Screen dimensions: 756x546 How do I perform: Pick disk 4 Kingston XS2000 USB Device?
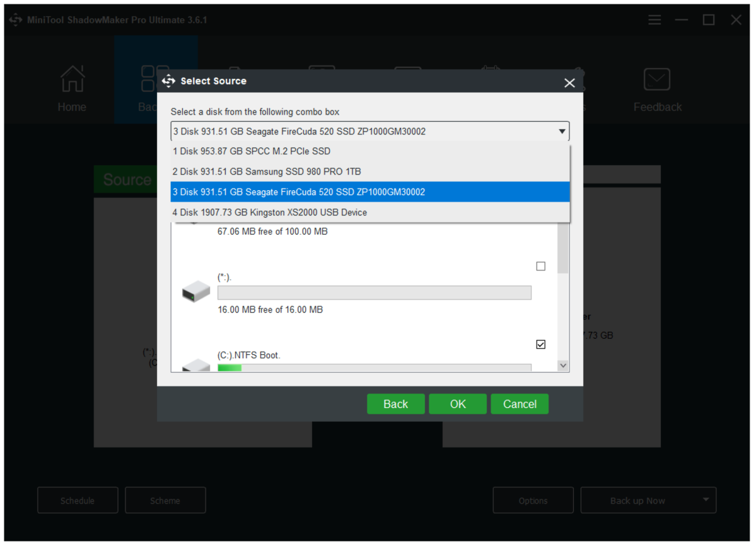370,212
